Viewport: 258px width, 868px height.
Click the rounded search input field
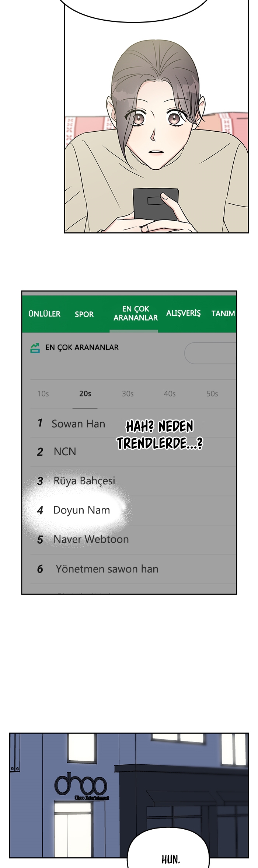[210, 353]
